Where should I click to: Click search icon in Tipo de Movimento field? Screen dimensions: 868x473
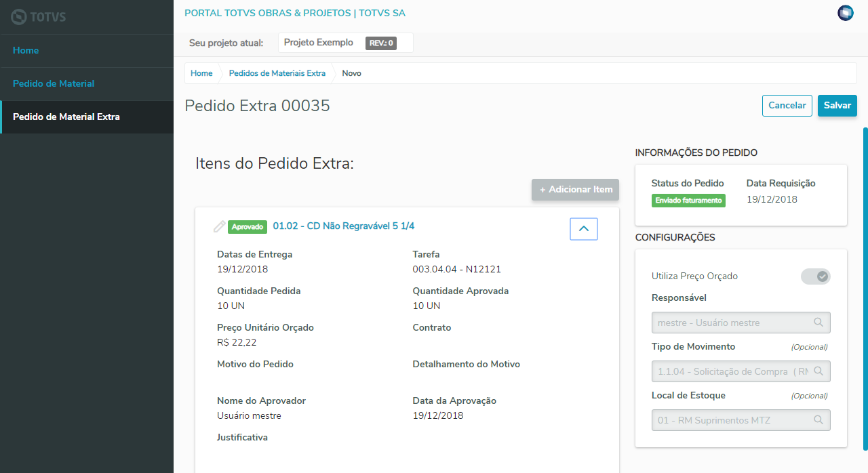[818, 371]
